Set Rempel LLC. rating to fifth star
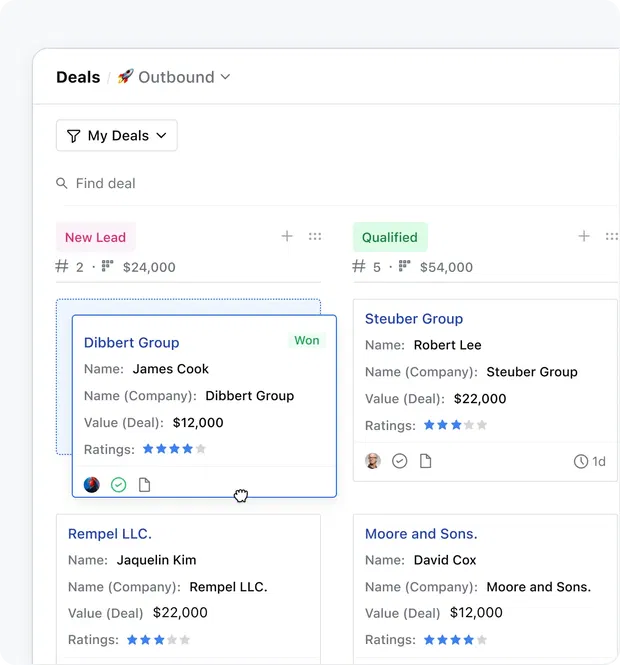Viewport: 620px width, 665px height. (185, 640)
